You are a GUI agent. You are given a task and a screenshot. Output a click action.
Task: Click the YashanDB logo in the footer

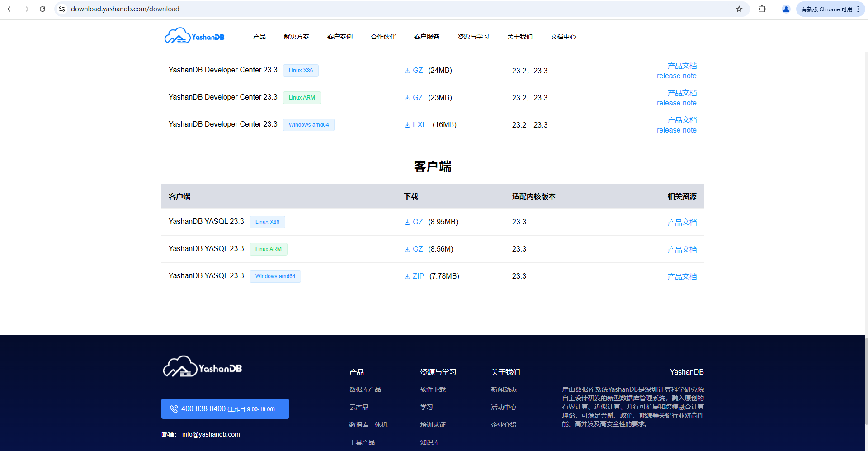202,366
